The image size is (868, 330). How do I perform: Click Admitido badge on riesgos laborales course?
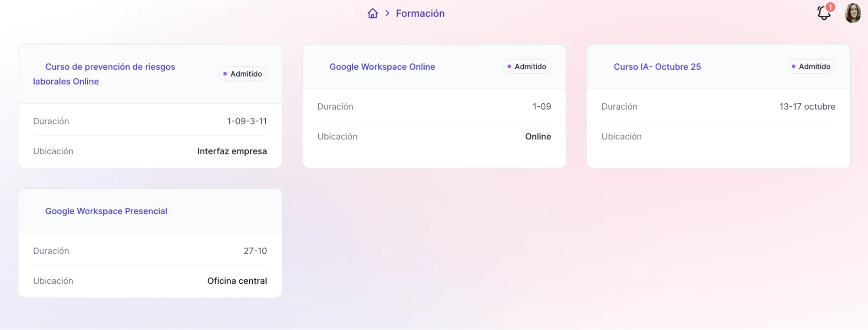click(243, 74)
